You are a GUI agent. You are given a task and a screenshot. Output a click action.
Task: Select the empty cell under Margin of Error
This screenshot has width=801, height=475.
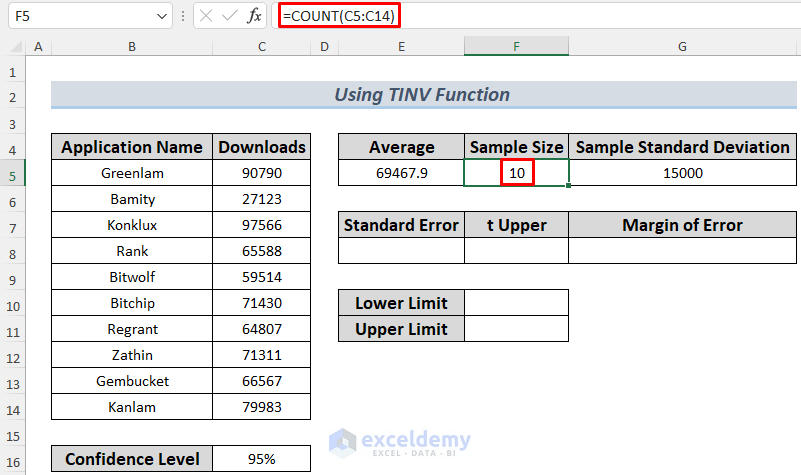682,251
